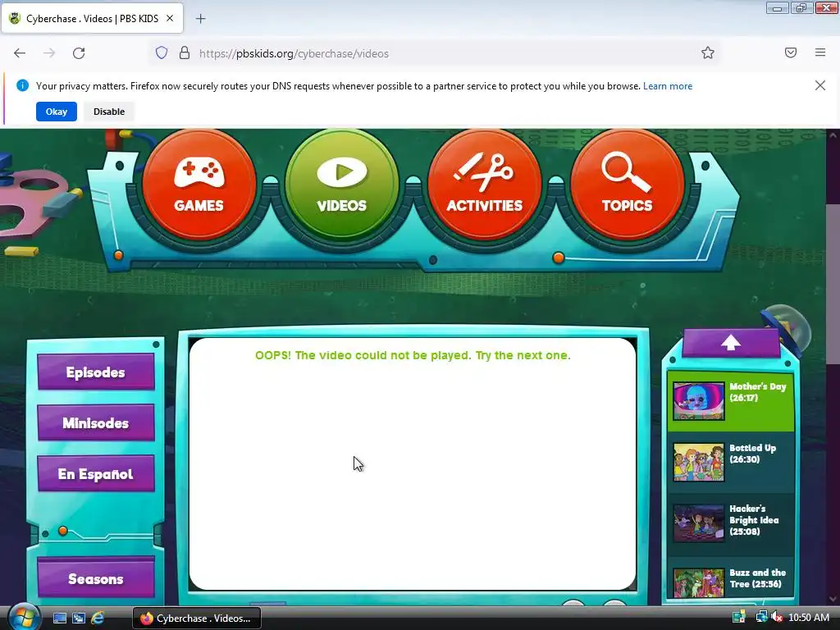Play Bottled Up episode thumbnail

(699, 462)
